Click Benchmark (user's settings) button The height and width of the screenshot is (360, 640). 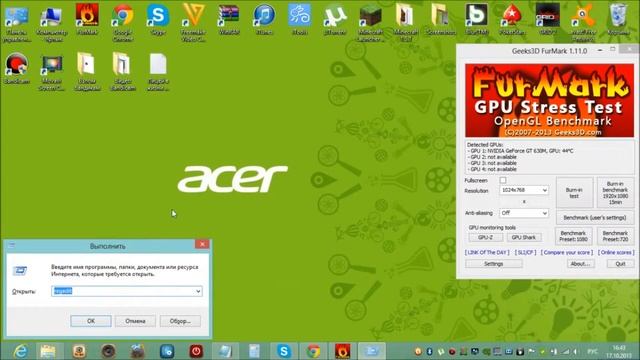pos(595,218)
